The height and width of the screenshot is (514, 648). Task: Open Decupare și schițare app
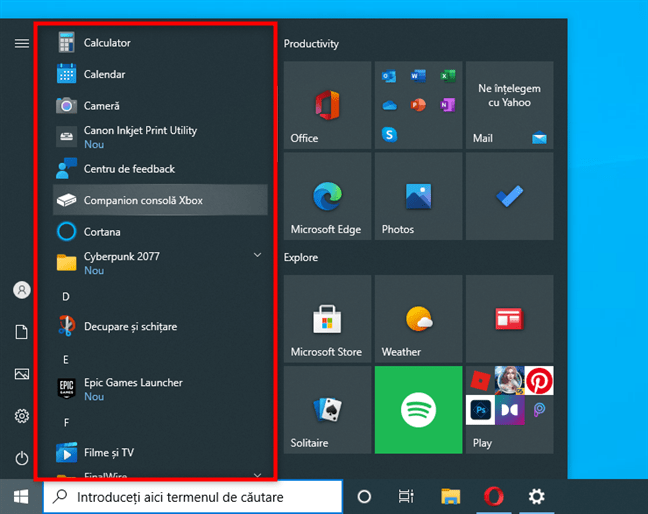click(x=160, y=326)
